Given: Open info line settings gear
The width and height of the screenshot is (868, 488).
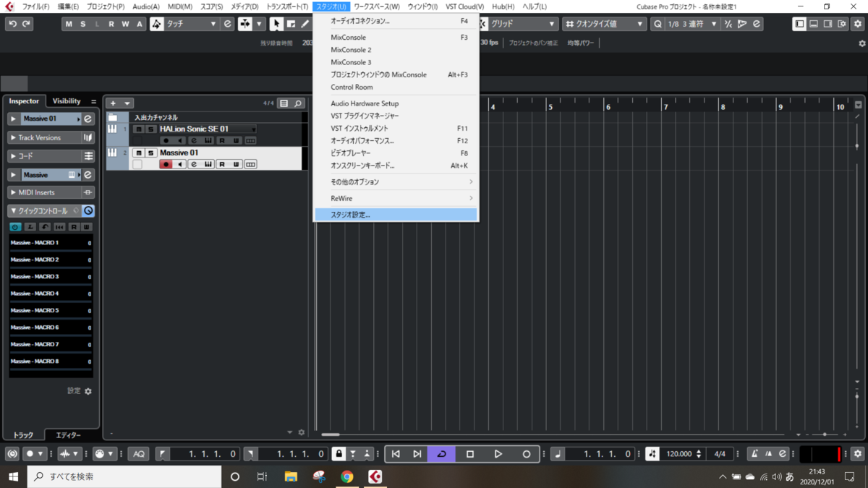Looking at the screenshot, I should pos(861,43).
